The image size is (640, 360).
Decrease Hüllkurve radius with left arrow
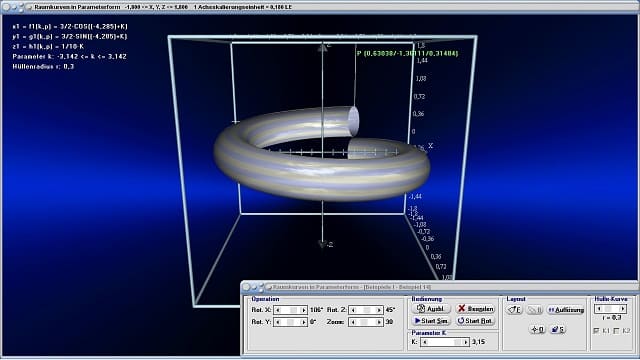pos(598,309)
